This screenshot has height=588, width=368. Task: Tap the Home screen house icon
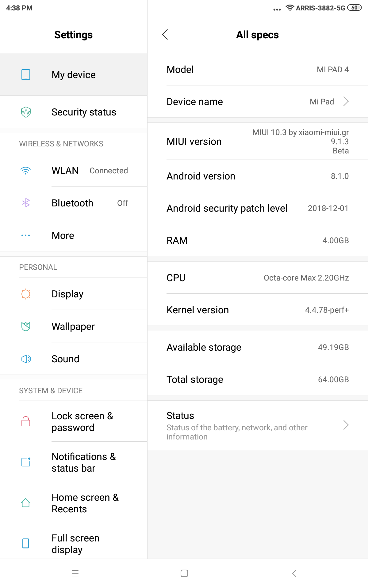[x=26, y=503]
